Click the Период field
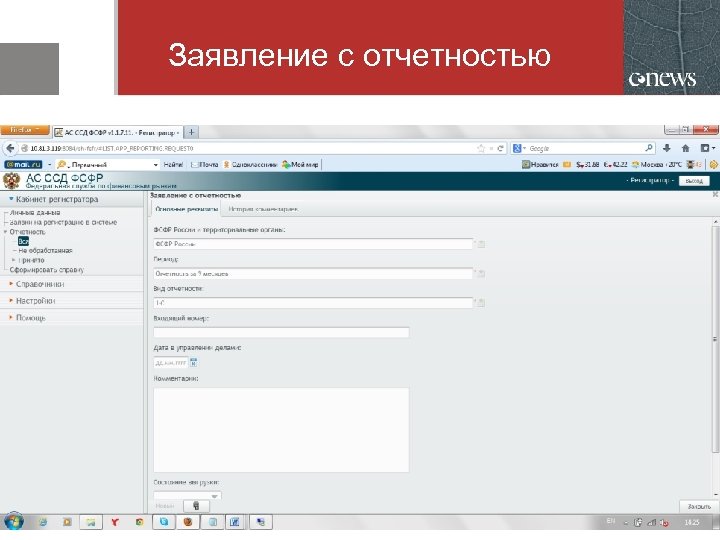The image size is (720, 540). [x=313, y=274]
